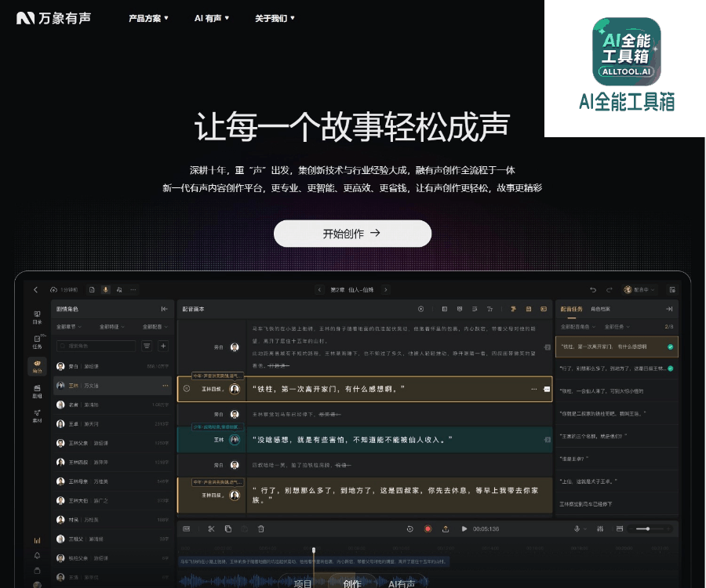Click the trash delete icon
This screenshot has width=706, height=588.
pos(260,529)
